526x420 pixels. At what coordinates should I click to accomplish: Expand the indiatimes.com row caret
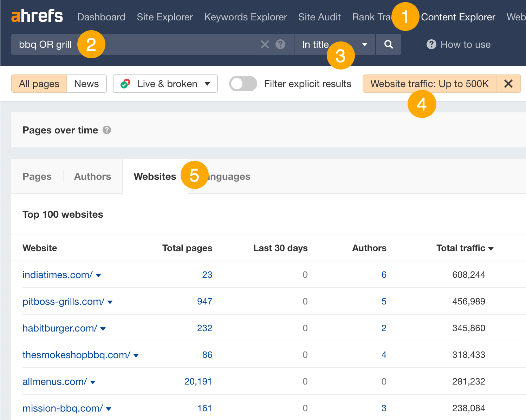99,276
